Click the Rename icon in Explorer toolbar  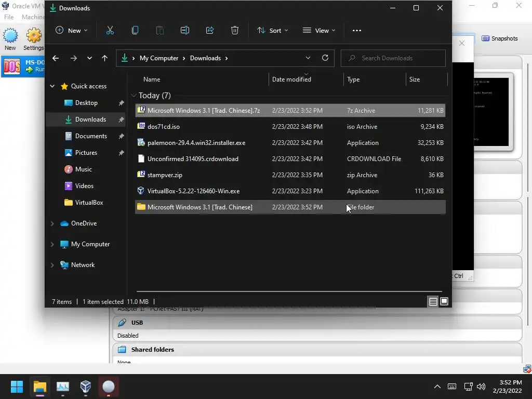coord(185,31)
